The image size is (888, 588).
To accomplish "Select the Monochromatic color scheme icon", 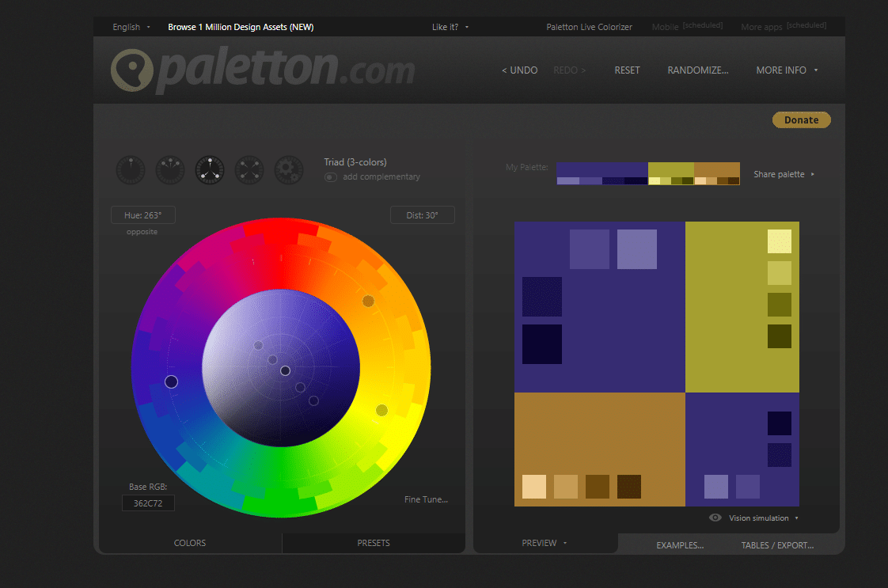I will pyautogui.click(x=131, y=170).
